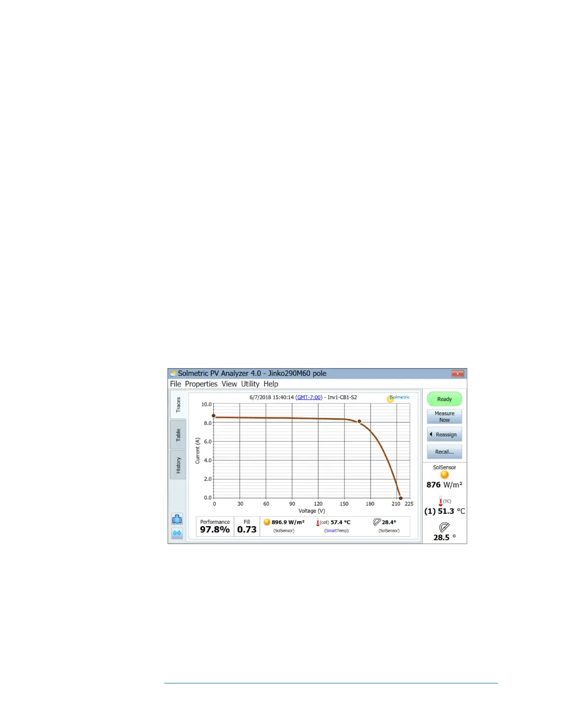Open the Properties menu

point(201,384)
